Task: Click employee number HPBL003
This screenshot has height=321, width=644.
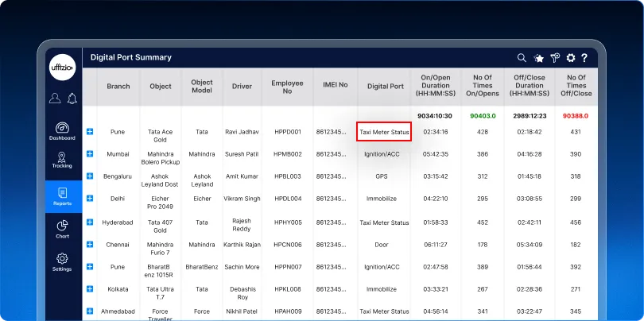Action: tap(288, 176)
